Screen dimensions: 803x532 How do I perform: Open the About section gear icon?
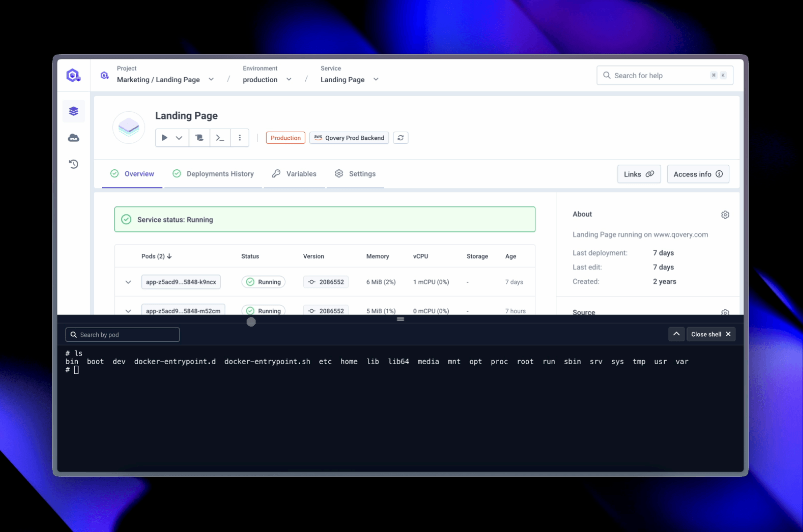click(725, 214)
